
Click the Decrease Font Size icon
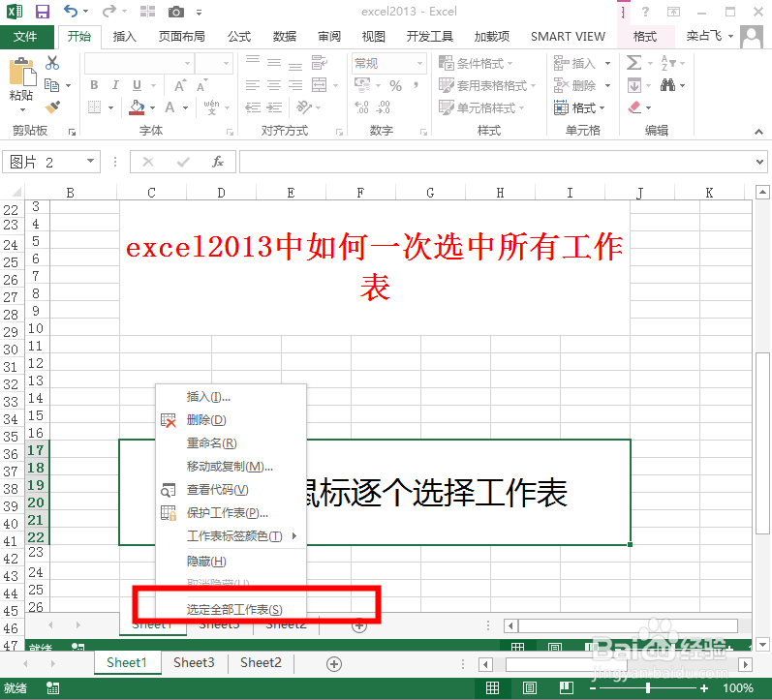pos(201,85)
